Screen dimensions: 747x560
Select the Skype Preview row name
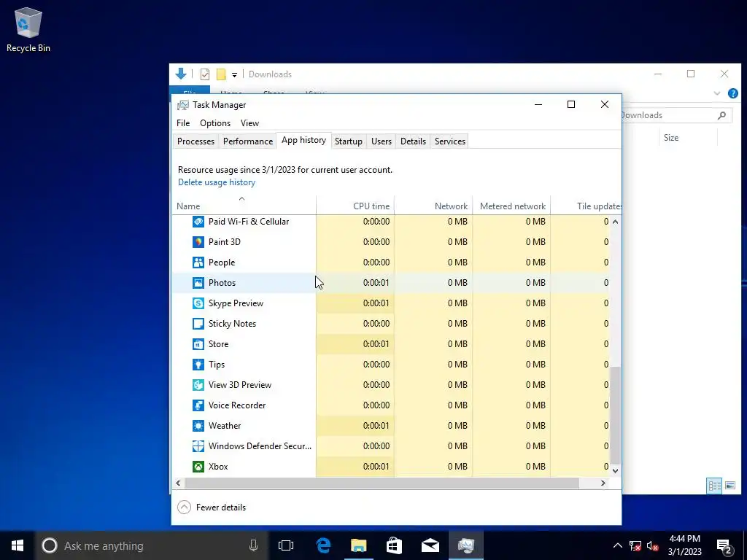236,303
